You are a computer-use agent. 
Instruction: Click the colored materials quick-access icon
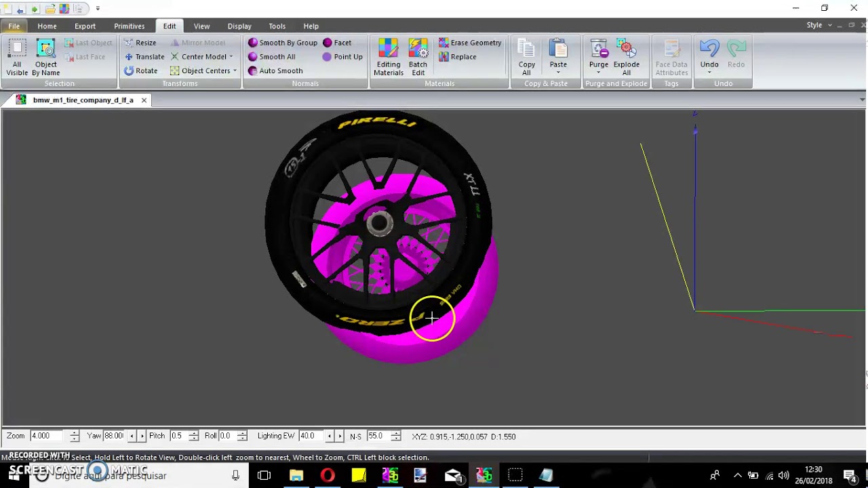(x=64, y=9)
